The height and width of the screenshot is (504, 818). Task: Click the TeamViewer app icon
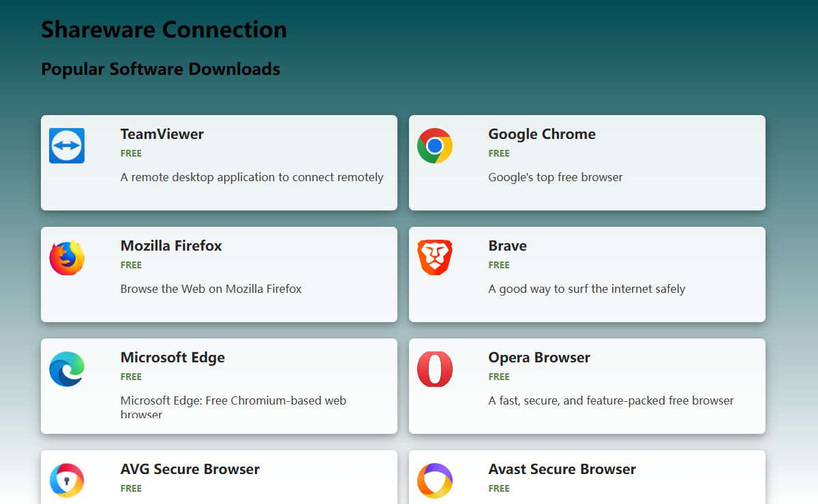click(67, 146)
